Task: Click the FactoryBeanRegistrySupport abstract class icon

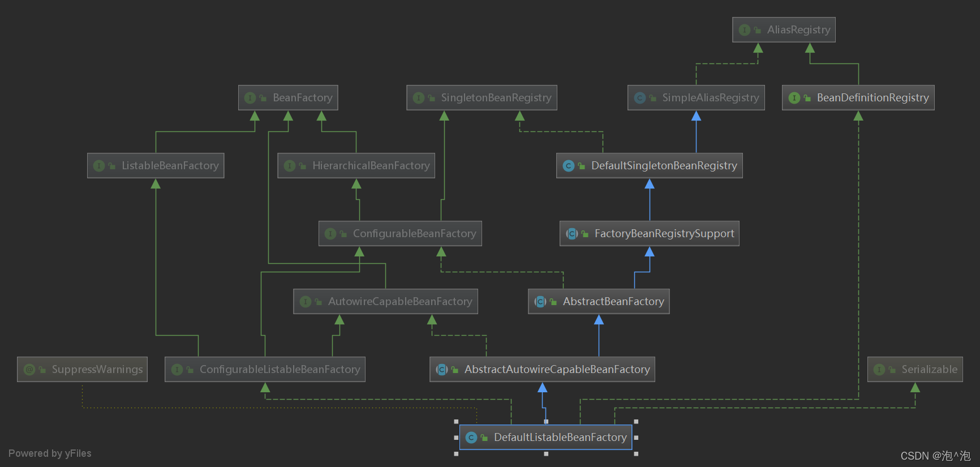Action: [572, 234]
